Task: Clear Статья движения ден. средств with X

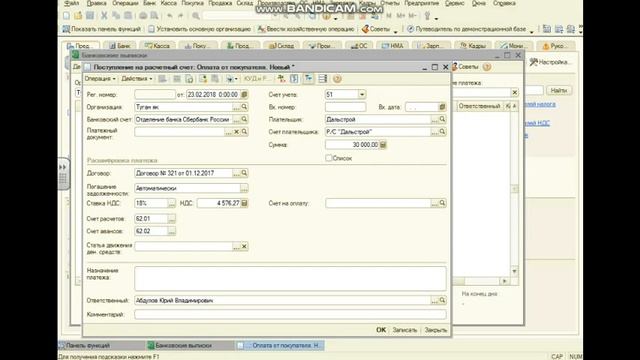Action: click(244, 247)
